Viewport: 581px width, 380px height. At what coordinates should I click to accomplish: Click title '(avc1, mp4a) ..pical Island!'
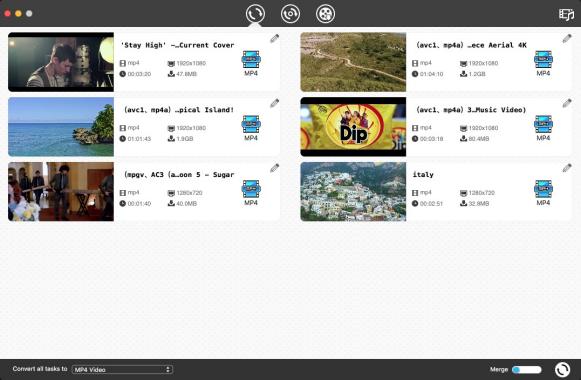179,110
